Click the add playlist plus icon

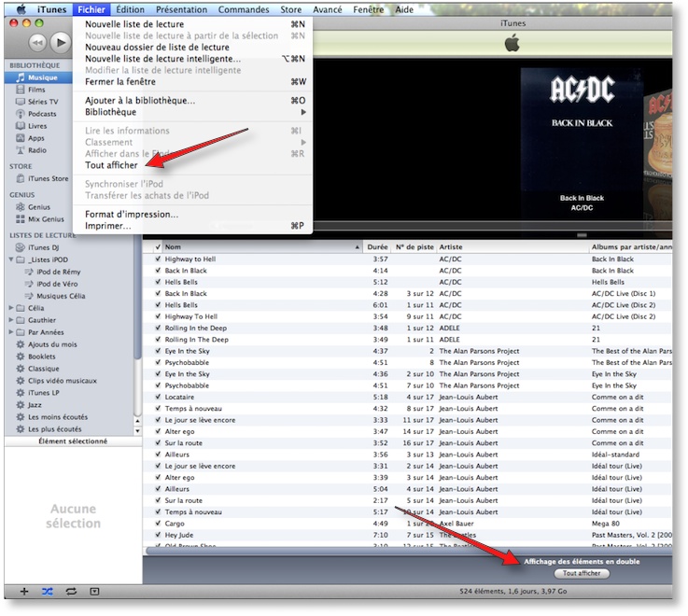pyautogui.click(x=24, y=592)
